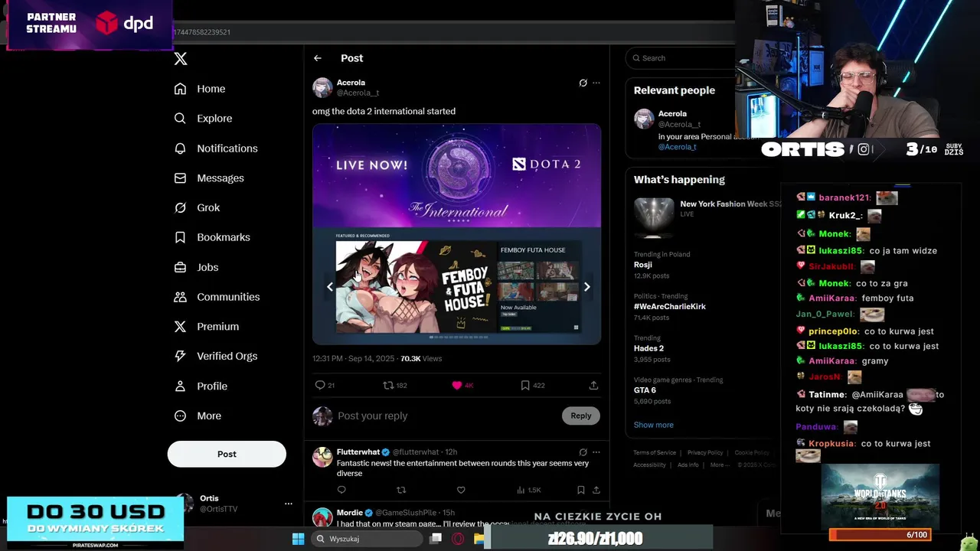The image size is (980, 551).
Task: Open the Terms of Service link
Action: (655, 452)
